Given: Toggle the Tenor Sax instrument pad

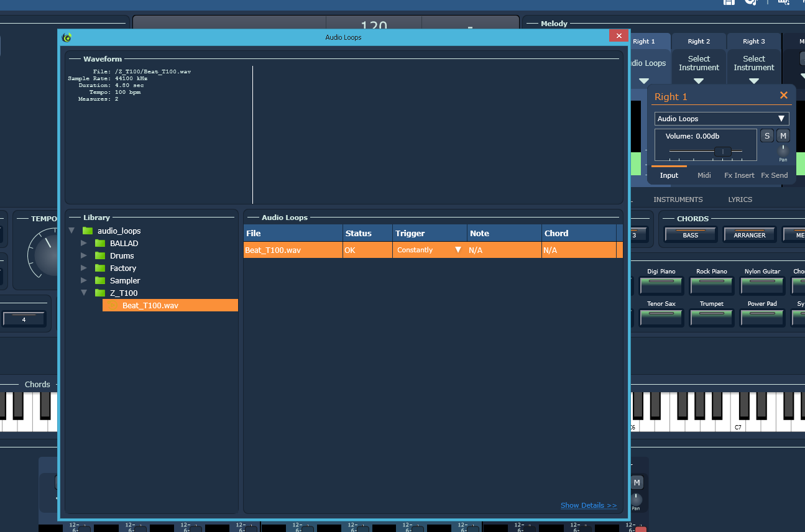Looking at the screenshot, I should [x=661, y=318].
